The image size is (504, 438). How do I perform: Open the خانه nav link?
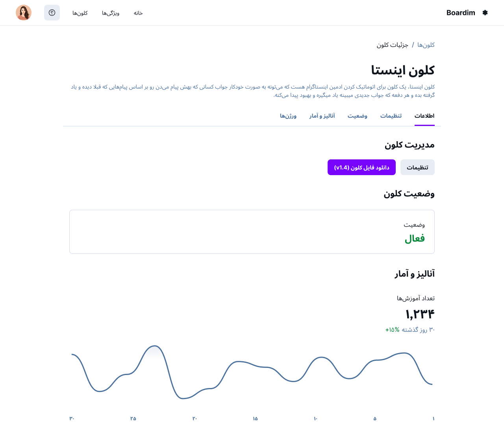click(138, 13)
